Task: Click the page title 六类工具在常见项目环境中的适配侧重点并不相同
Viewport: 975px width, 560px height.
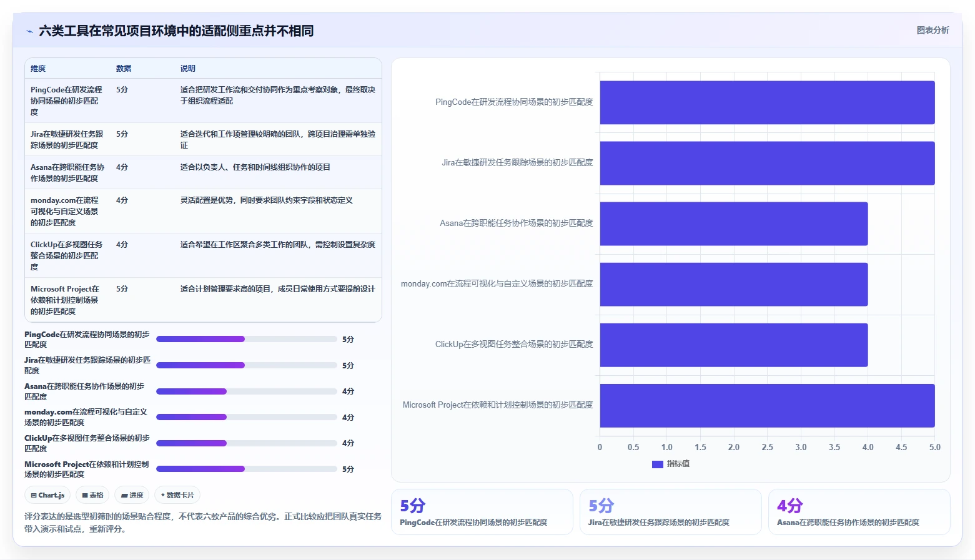Action: click(176, 31)
